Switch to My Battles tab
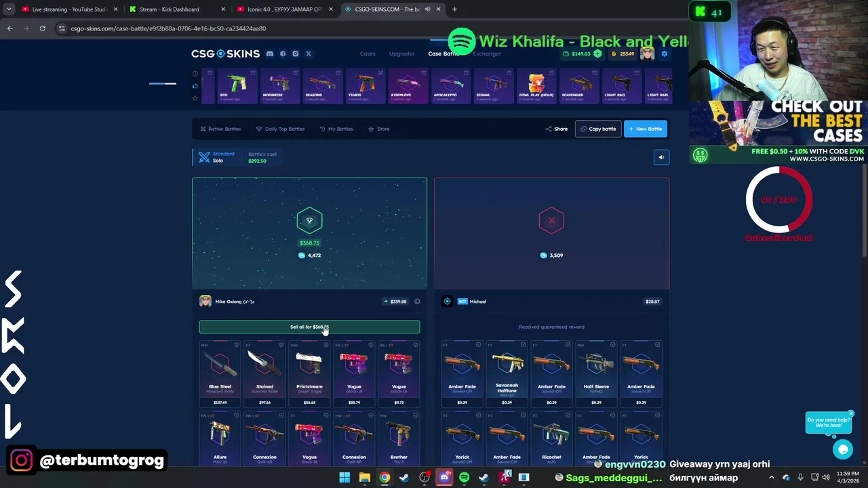 [x=336, y=129]
